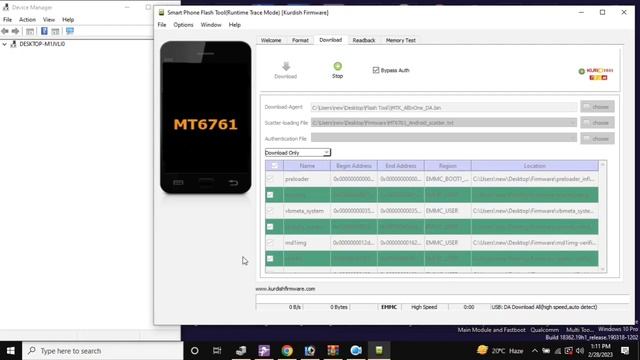The image size is (640, 360).
Task: Click the EMMC status bar entry
Action: click(x=389, y=307)
